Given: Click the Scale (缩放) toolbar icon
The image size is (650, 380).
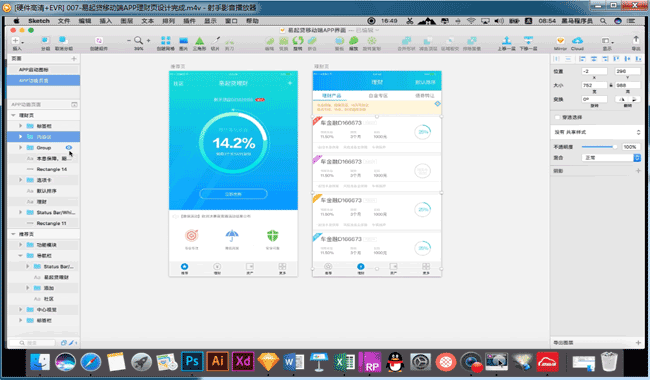Looking at the screenshot, I should point(353,40).
